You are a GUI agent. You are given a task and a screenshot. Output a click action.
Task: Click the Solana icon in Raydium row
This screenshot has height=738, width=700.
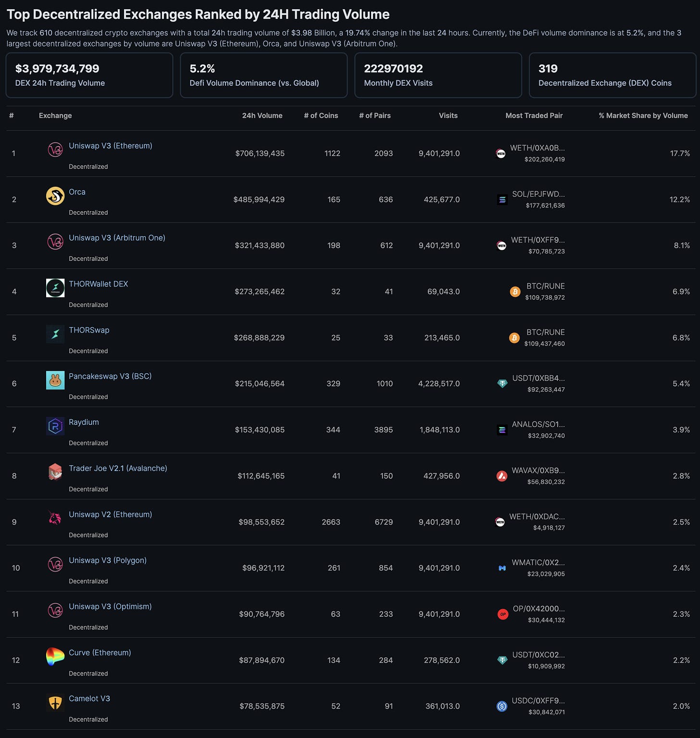(x=502, y=430)
